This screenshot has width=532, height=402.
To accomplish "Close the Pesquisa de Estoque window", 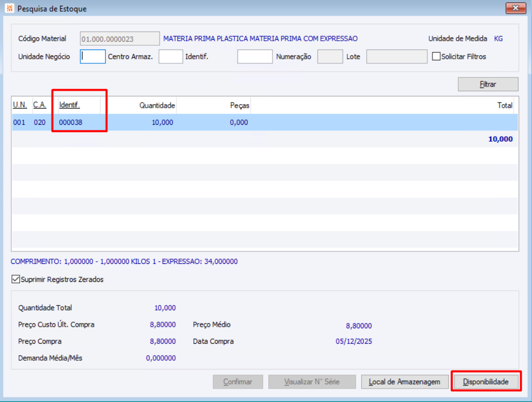I will [515, 8].
